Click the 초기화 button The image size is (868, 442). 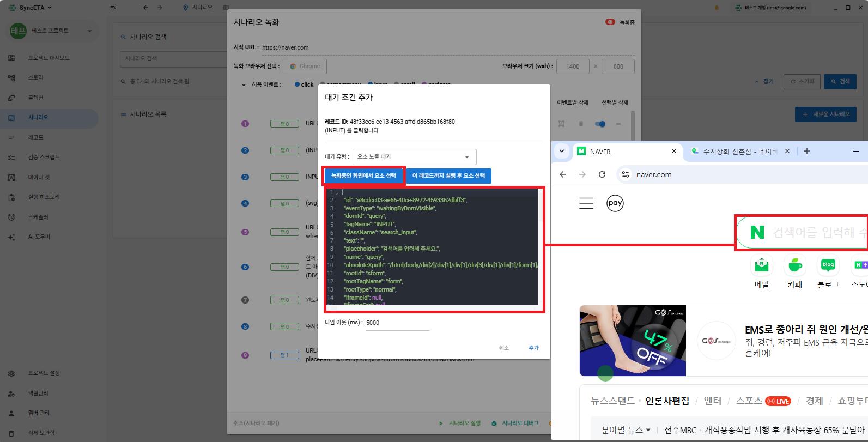(x=802, y=81)
